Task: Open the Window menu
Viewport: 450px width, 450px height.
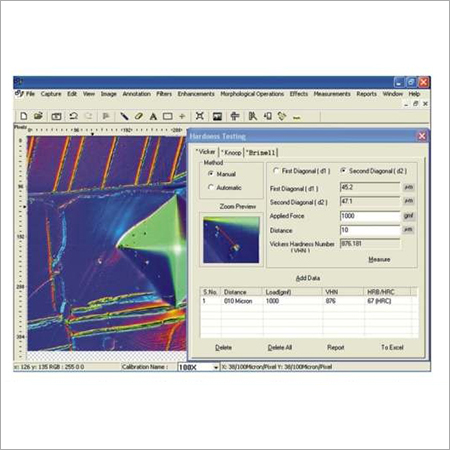Action: pos(393,94)
